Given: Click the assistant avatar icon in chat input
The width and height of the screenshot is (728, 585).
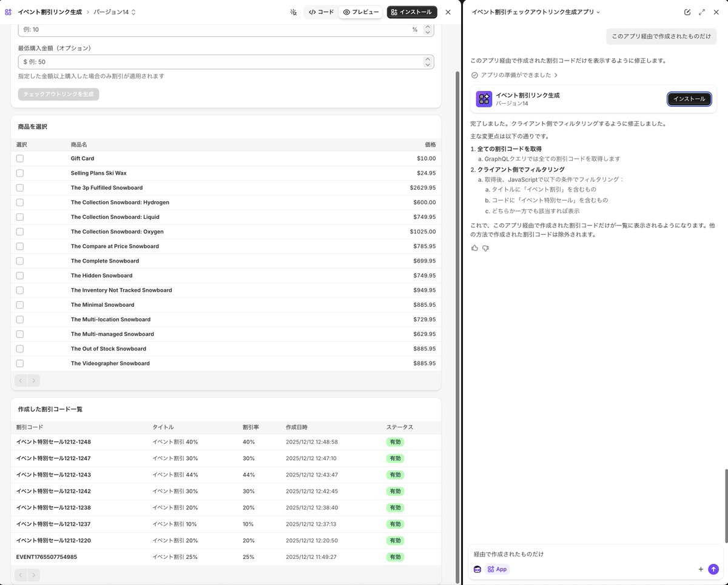Looking at the screenshot, I should coord(477,569).
